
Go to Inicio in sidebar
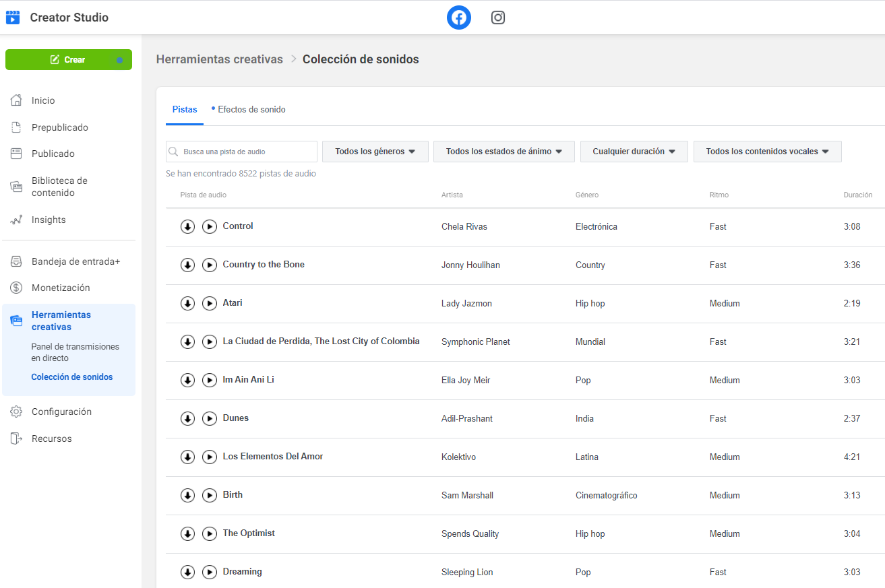pyautogui.click(x=43, y=100)
